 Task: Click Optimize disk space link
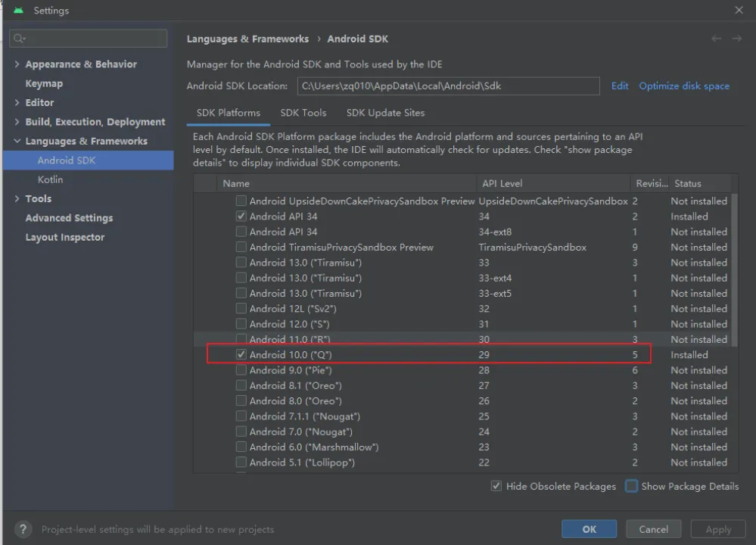point(684,86)
